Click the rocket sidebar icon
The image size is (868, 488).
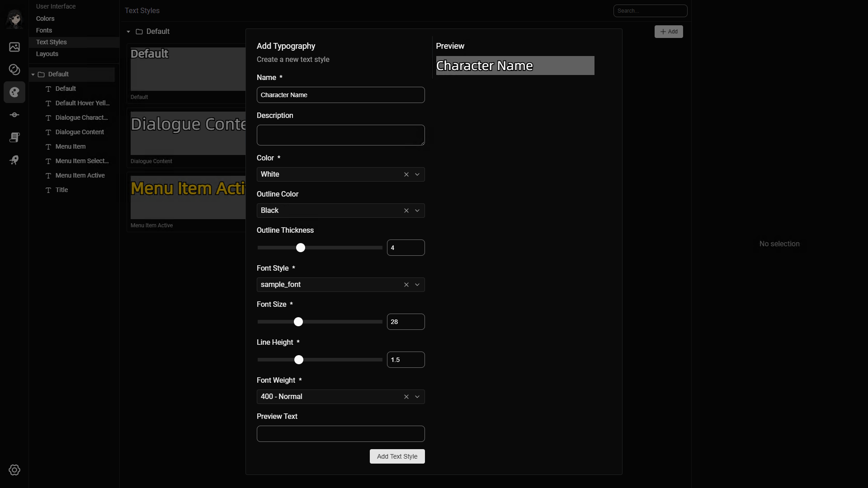point(14,160)
